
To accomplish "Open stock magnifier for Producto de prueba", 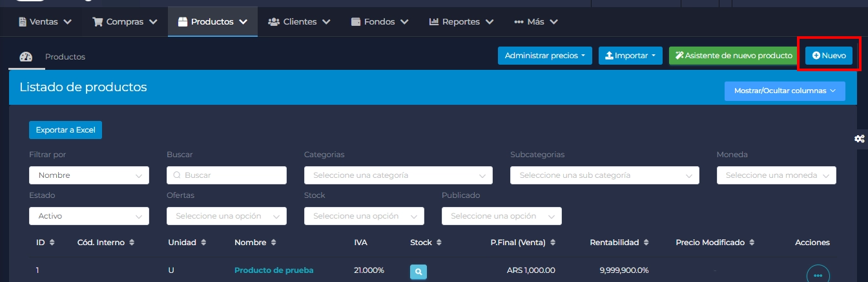I will pos(418,272).
